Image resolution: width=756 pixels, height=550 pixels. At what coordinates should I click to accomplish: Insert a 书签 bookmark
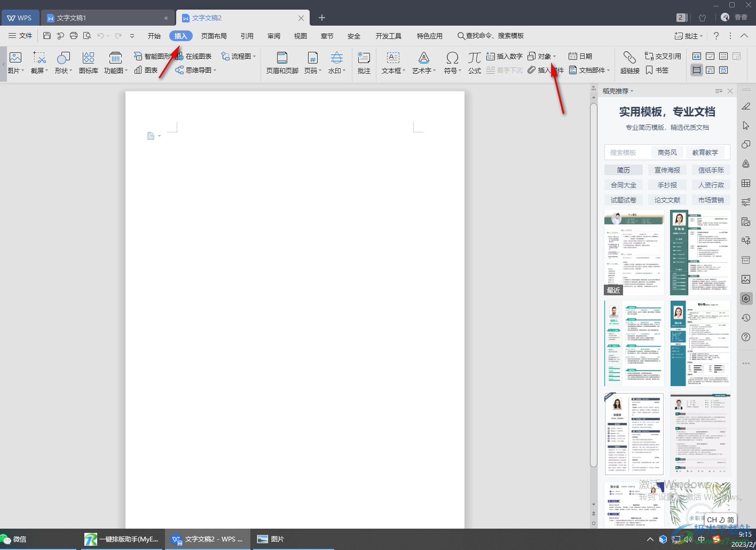[657, 70]
